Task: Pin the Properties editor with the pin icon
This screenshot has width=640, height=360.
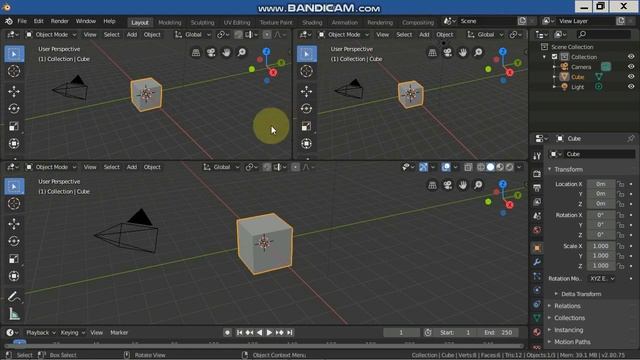Action: tap(631, 138)
